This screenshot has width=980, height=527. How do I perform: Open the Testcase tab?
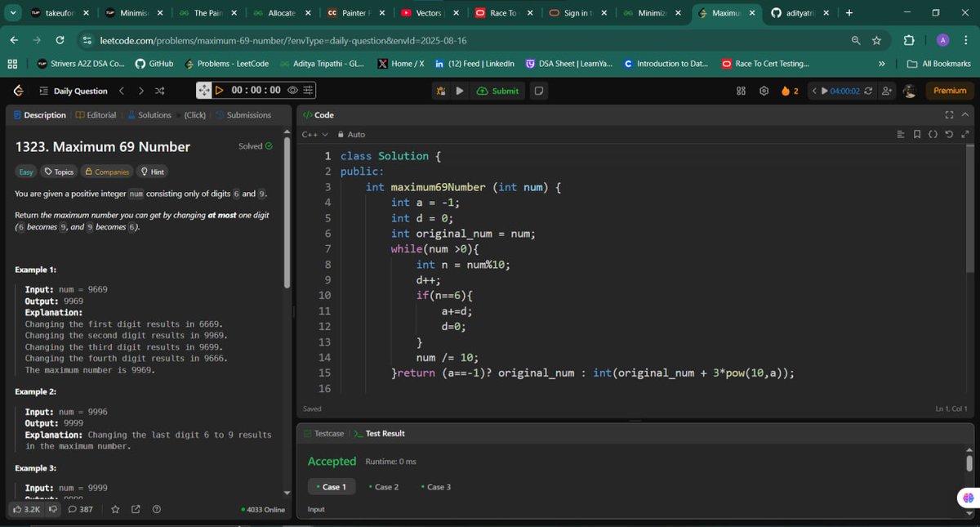point(324,433)
